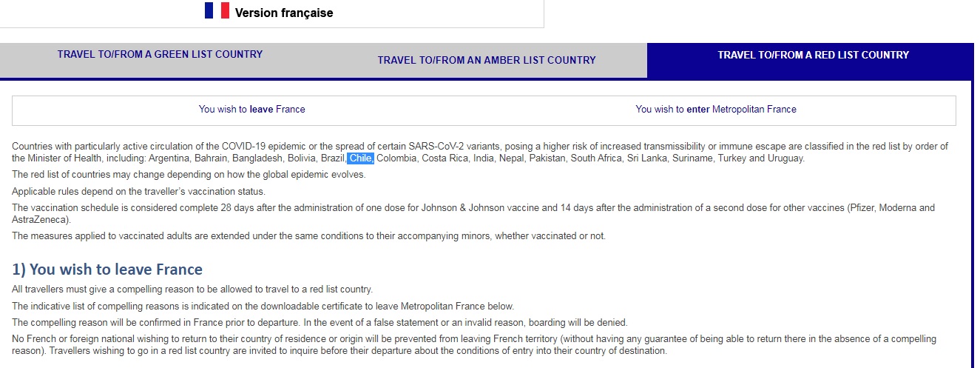Click the word Colombia after Chile

click(396, 158)
